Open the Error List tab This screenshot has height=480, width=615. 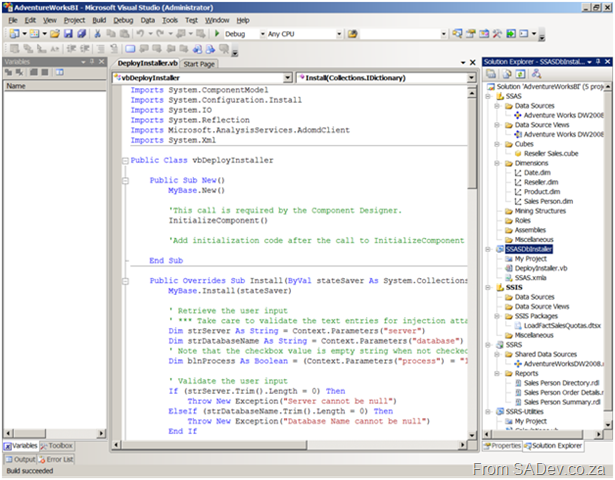click(x=56, y=459)
